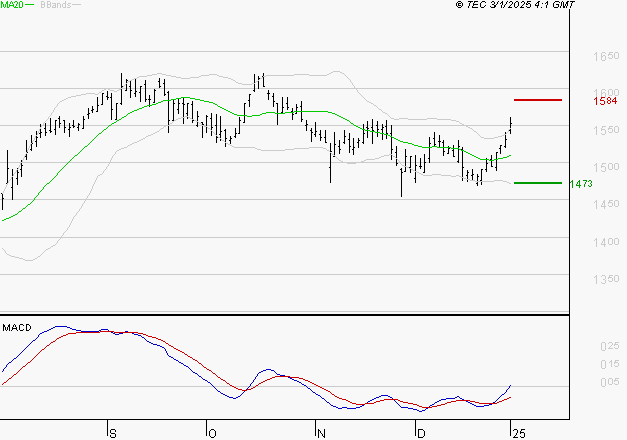The height and width of the screenshot is (440, 627).
Task: Click the 015 MACD scale value
Action: coord(610,364)
